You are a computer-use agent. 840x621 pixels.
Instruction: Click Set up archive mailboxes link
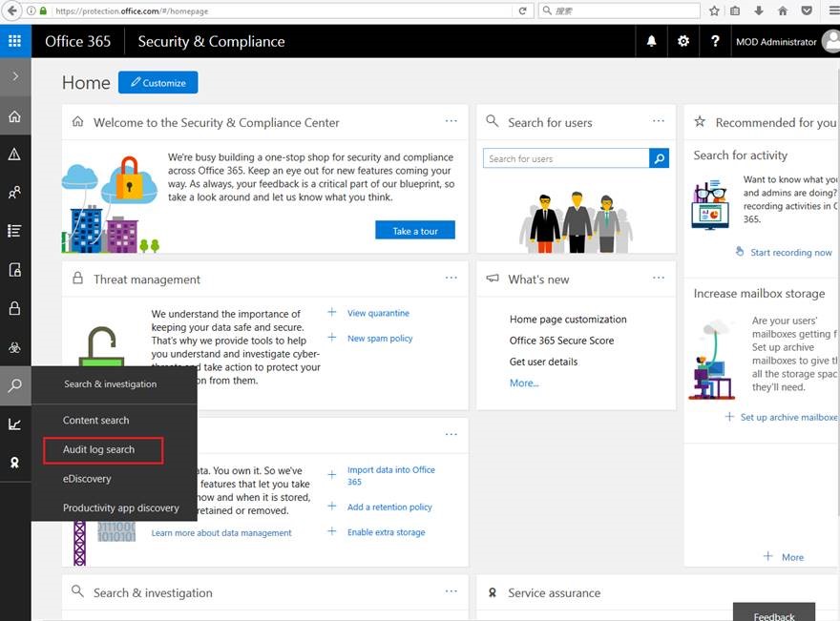788,417
